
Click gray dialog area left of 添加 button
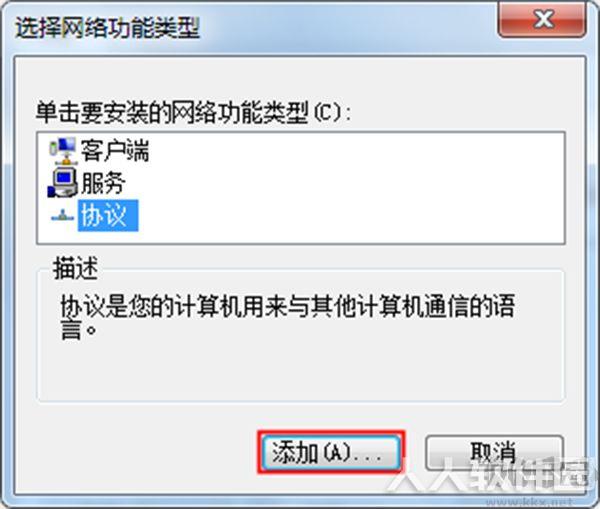point(145,452)
